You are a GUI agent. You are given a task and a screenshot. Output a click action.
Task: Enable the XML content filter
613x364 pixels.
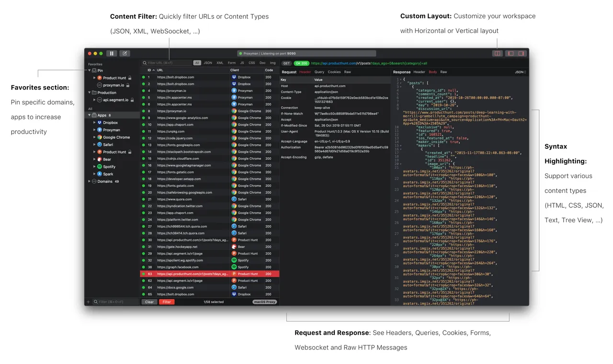click(220, 63)
